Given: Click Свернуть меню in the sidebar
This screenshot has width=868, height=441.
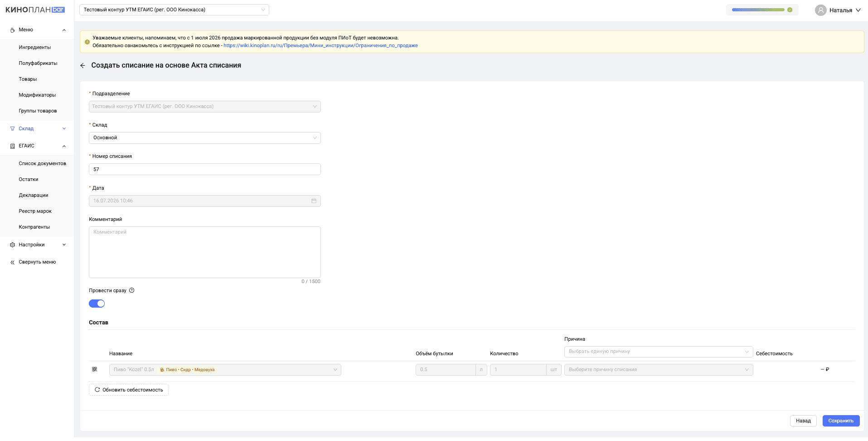Looking at the screenshot, I should pyautogui.click(x=37, y=262).
